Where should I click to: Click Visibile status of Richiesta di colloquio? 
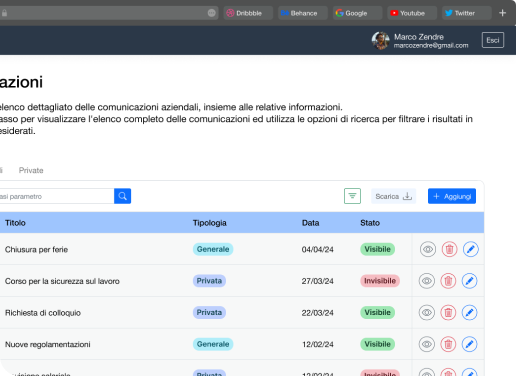click(377, 312)
